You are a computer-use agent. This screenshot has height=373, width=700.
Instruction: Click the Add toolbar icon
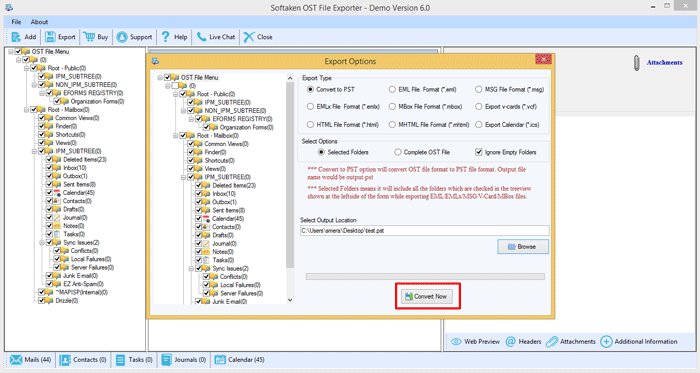16,37
